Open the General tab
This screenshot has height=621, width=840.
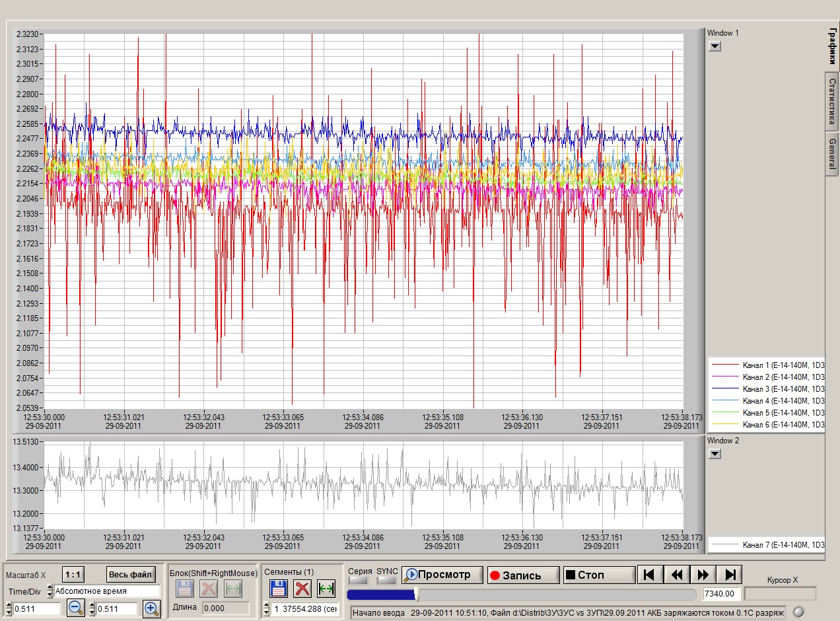pyautogui.click(x=832, y=153)
